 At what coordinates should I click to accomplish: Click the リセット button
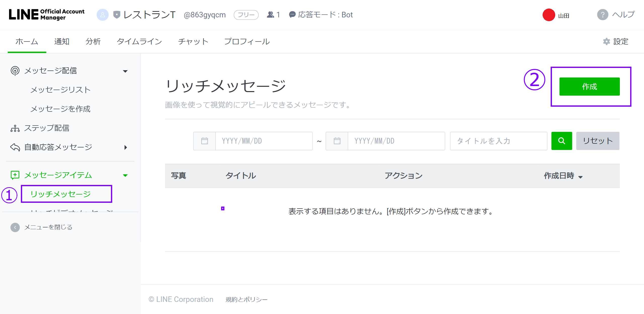(598, 141)
